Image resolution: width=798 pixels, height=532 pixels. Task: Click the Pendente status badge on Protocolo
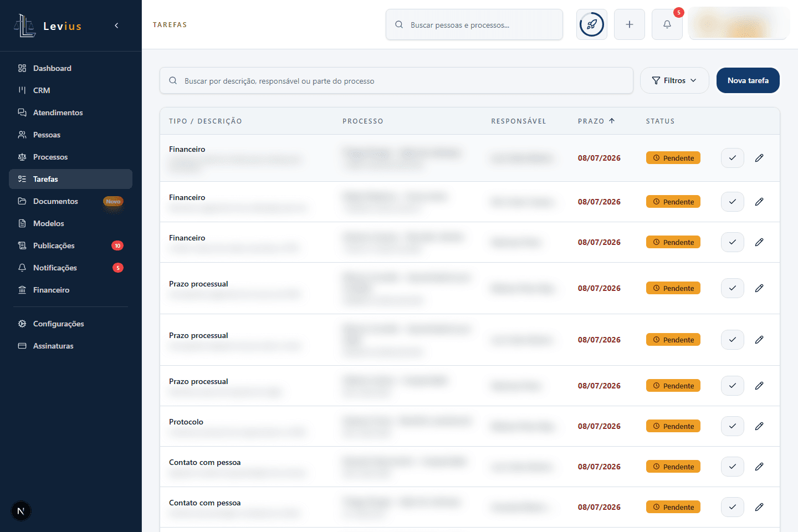[x=673, y=426]
